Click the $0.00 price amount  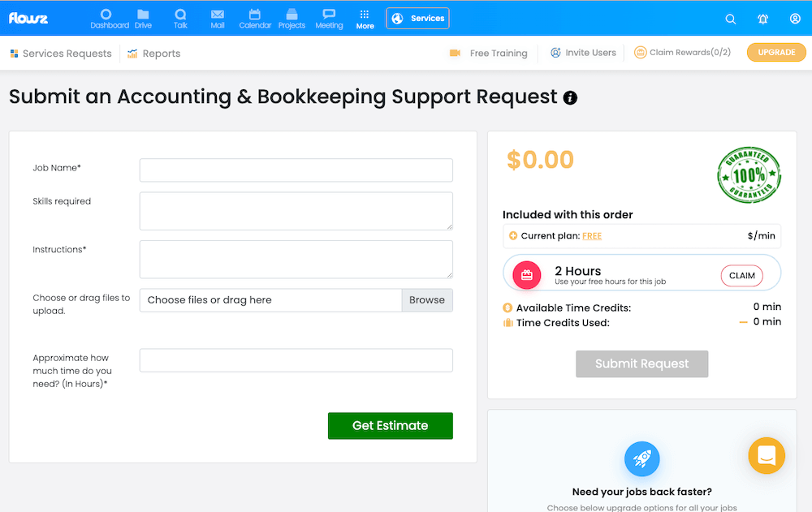pos(540,160)
